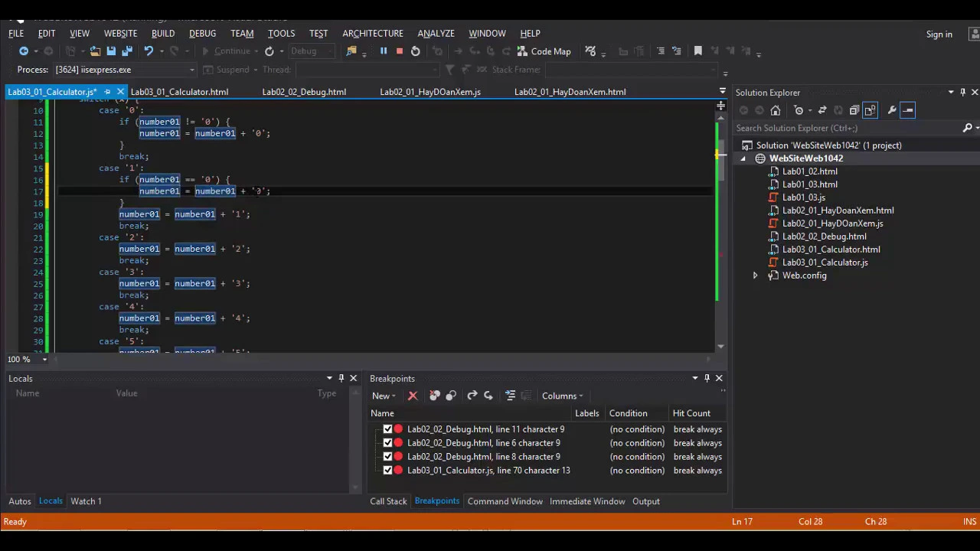Pin the Locals panel
This screenshot has width=980, height=551.
[341, 378]
